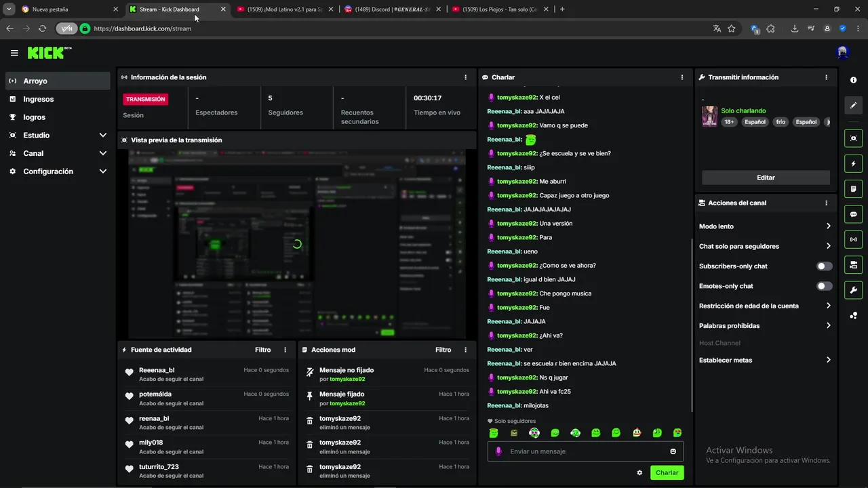Open Ingresos in the sidebar
Image resolution: width=868 pixels, height=488 pixels.
pos(58,99)
